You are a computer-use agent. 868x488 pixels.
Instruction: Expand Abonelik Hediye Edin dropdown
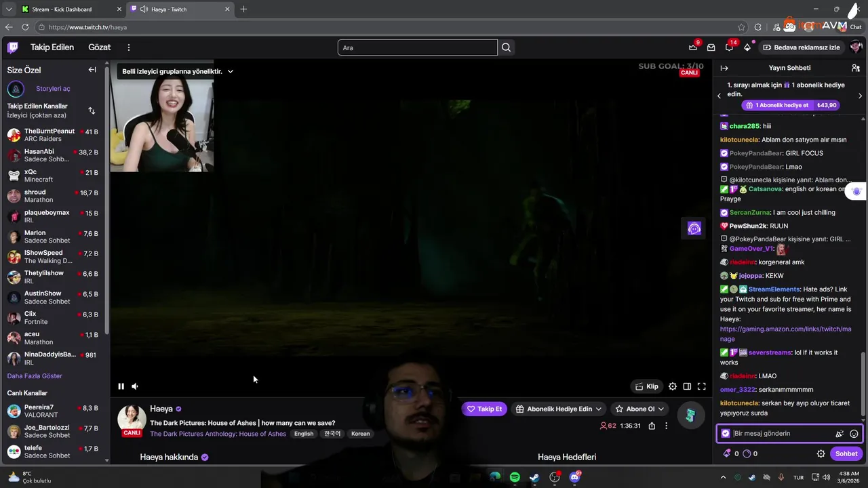click(558, 409)
